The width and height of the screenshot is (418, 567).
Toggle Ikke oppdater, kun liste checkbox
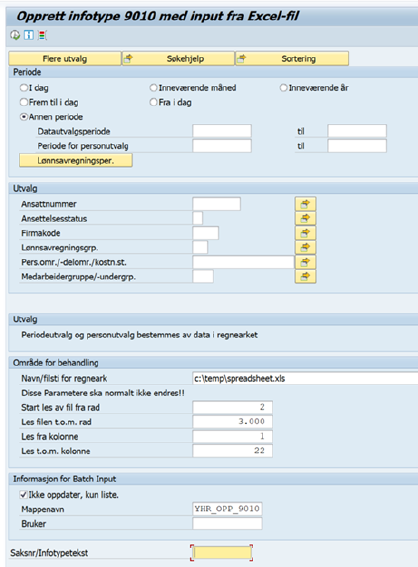tap(24, 495)
